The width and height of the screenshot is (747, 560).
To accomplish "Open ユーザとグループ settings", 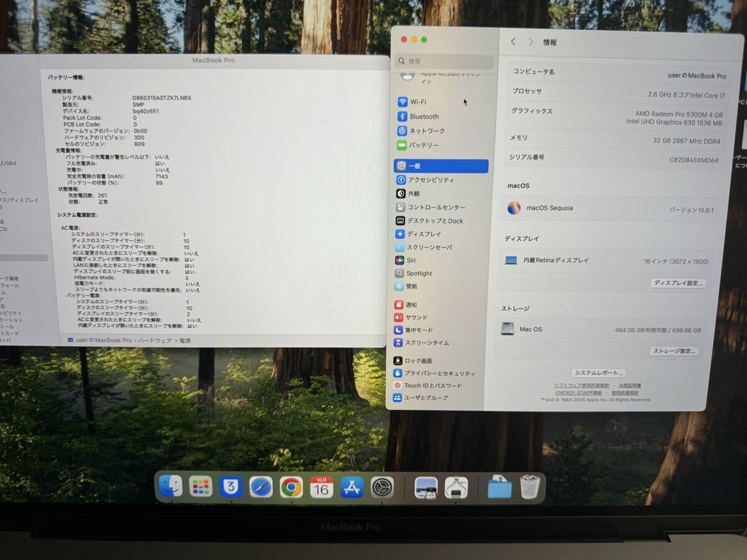I will pos(421,398).
